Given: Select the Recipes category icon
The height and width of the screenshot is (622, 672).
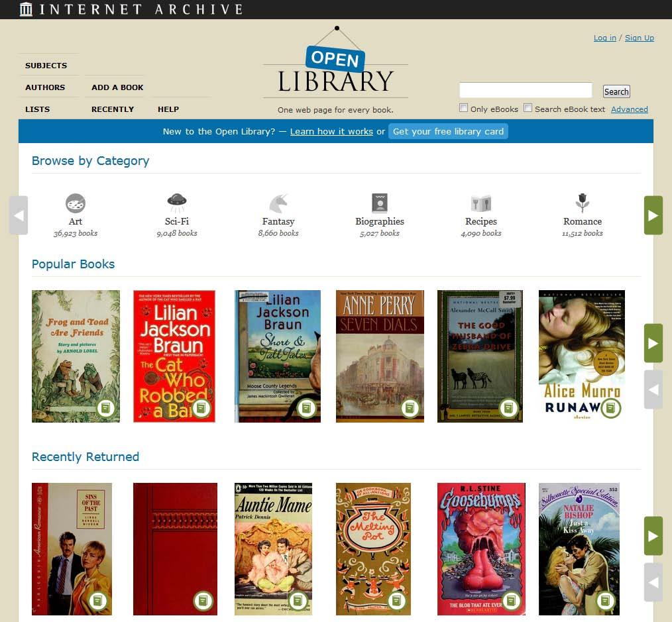Looking at the screenshot, I should tap(481, 203).
